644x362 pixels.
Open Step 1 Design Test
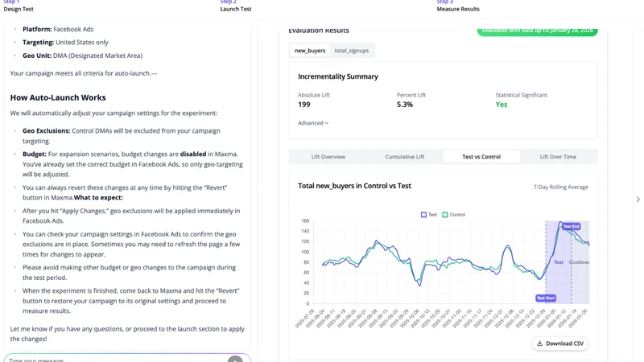click(19, 6)
